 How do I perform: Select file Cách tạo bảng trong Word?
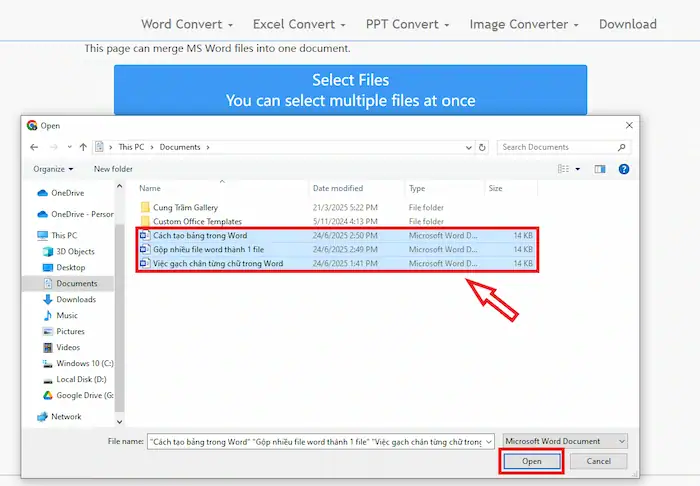(x=200, y=235)
